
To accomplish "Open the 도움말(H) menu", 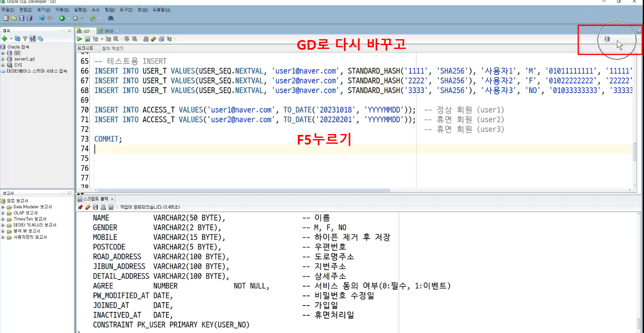I will click(161, 10).
